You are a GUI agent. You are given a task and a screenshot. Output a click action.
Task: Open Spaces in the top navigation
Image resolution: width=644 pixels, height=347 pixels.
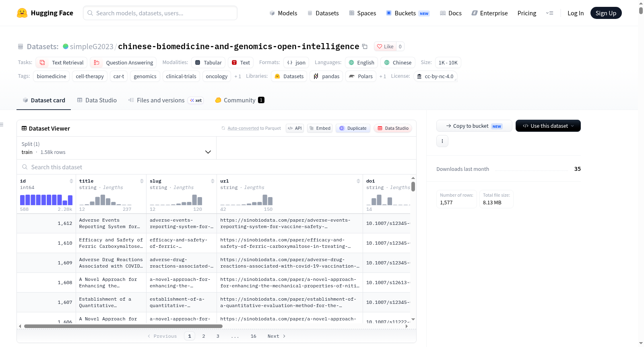[362, 13]
